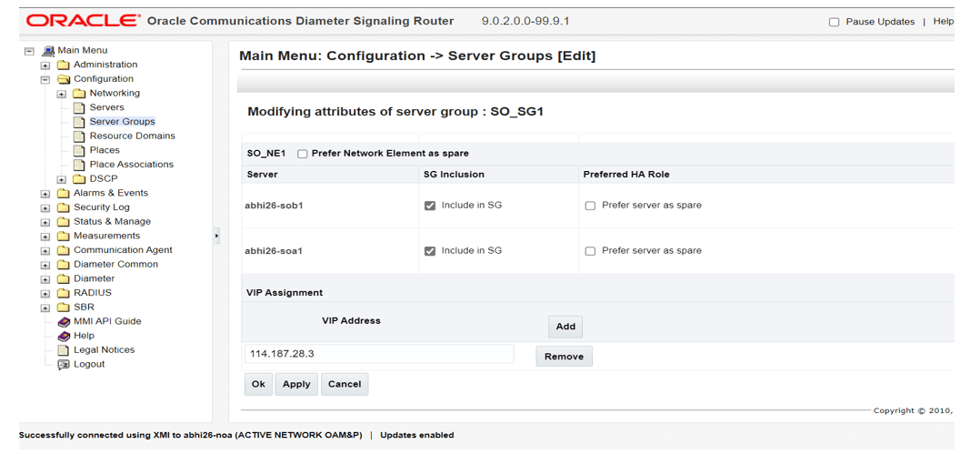Screen dimensions: 980x454
Task: Click the Networking folder icon
Action: [79, 94]
